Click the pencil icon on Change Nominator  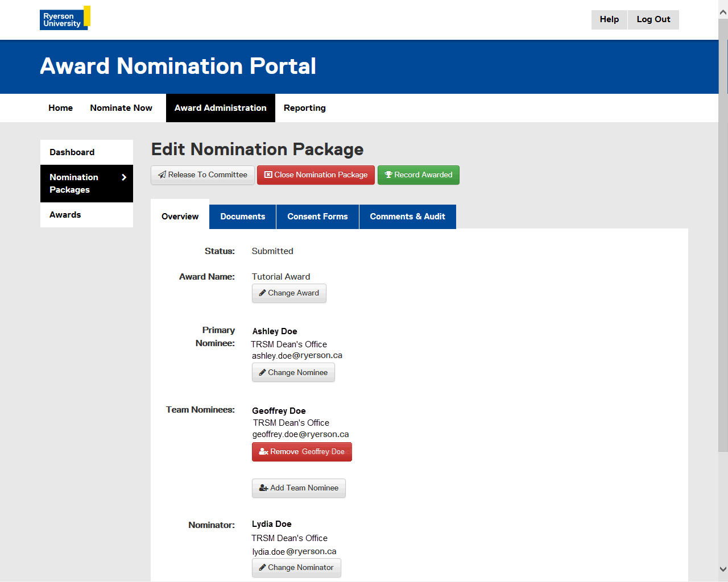click(262, 568)
